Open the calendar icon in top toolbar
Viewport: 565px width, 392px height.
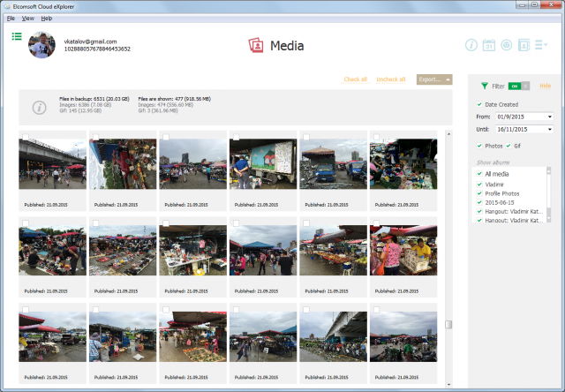(x=488, y=45)
